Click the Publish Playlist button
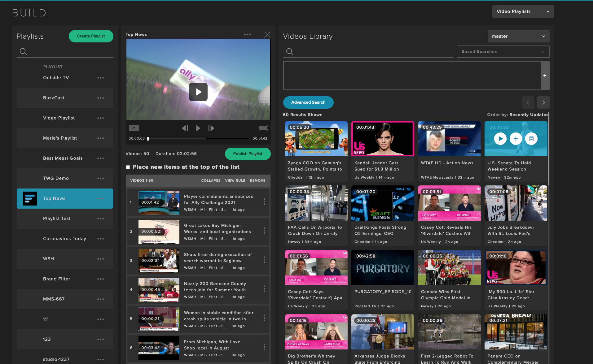Viewport: 593px width, 364px height. (248, 154)
